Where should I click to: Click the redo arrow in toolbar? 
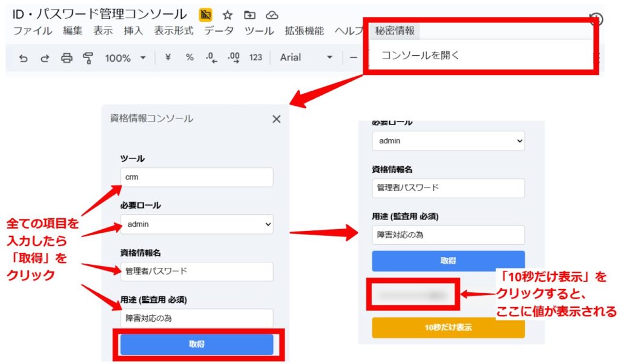[x=45, y=58]
